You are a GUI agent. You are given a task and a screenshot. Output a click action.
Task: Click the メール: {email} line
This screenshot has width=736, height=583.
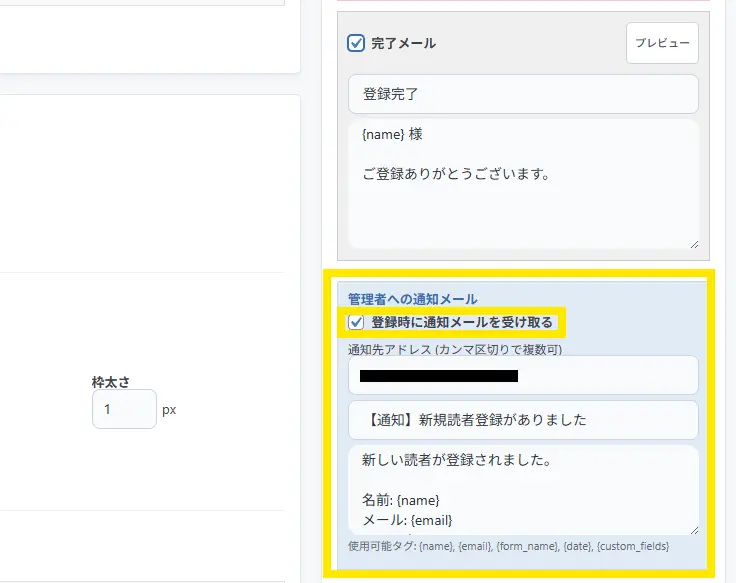click(x=407, y=520)
